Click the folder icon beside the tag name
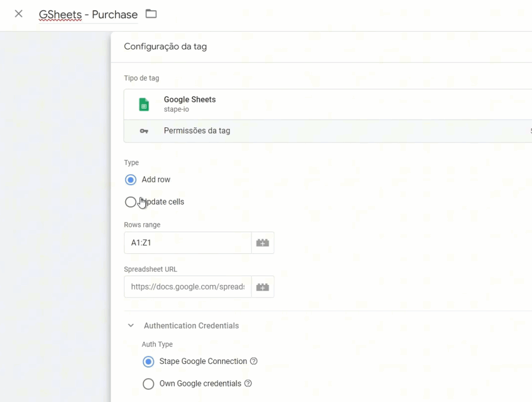532x402 pixels. pyautogui.click(x=151, y=14)
